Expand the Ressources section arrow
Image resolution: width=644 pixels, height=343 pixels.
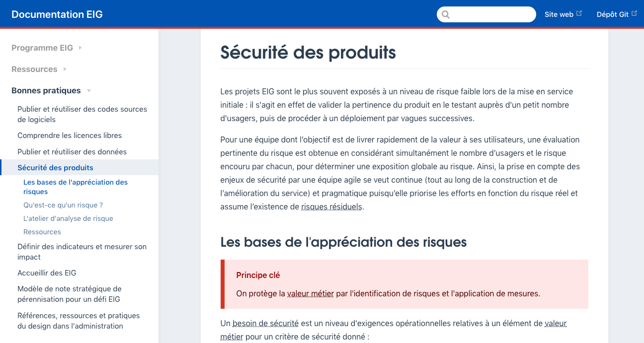pyautogui.click(x=65, y=69)
